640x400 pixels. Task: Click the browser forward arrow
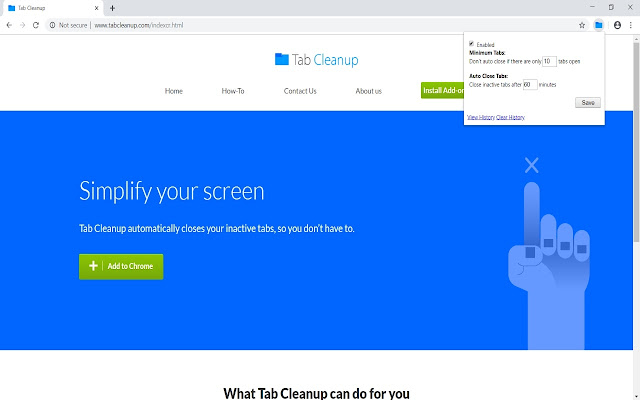point(22,25)
